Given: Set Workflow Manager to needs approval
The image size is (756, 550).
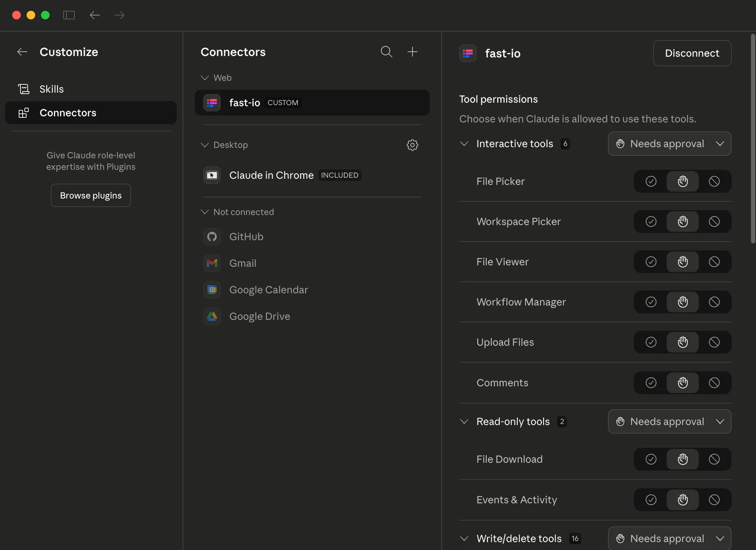Looking at the screenshot, I should pyautogui.click(x=683, y=302).
